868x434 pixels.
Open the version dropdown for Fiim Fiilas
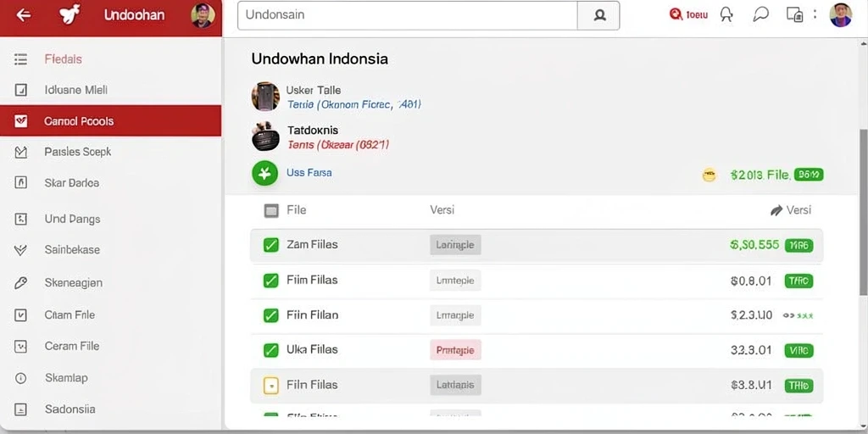click(455, 281)
